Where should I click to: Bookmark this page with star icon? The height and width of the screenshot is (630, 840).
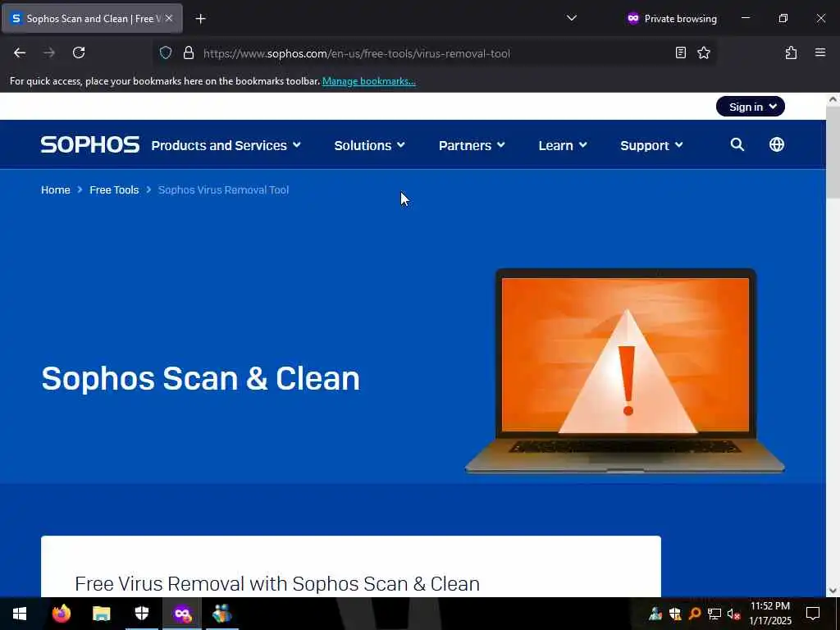point(703,53)
